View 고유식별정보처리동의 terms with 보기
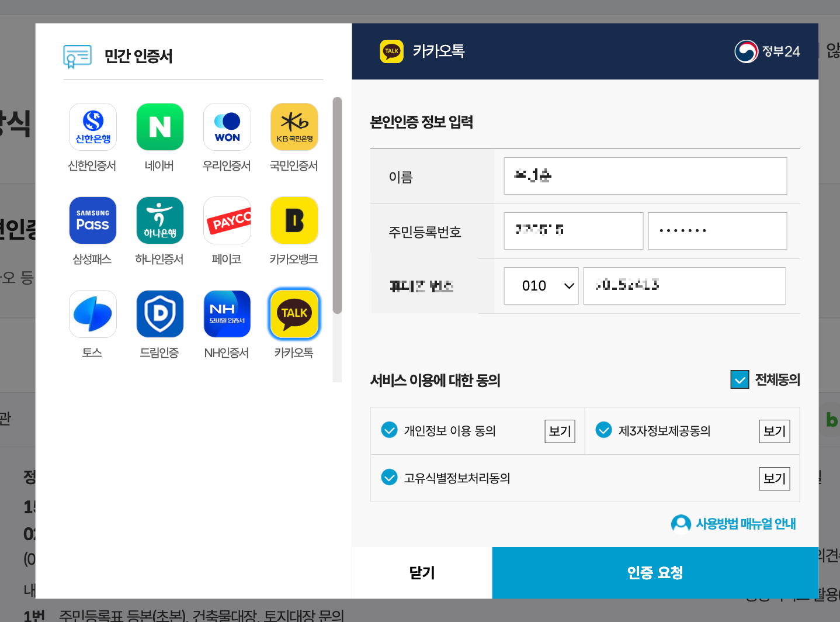 pyautogui.click(x=775, y=479)
